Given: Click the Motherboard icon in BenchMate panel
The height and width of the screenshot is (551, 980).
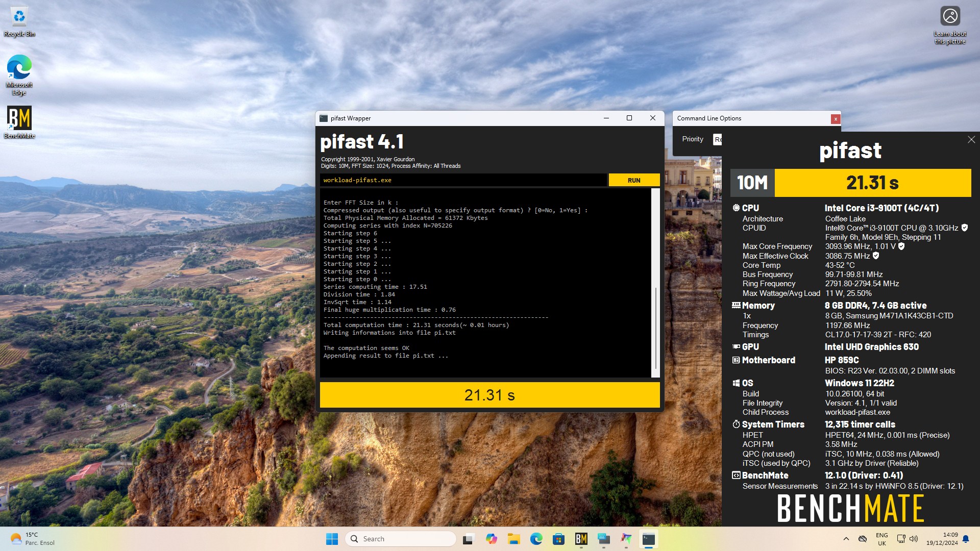Looking at the screenshot, I should pyautogui.click(x=736, y=360).
